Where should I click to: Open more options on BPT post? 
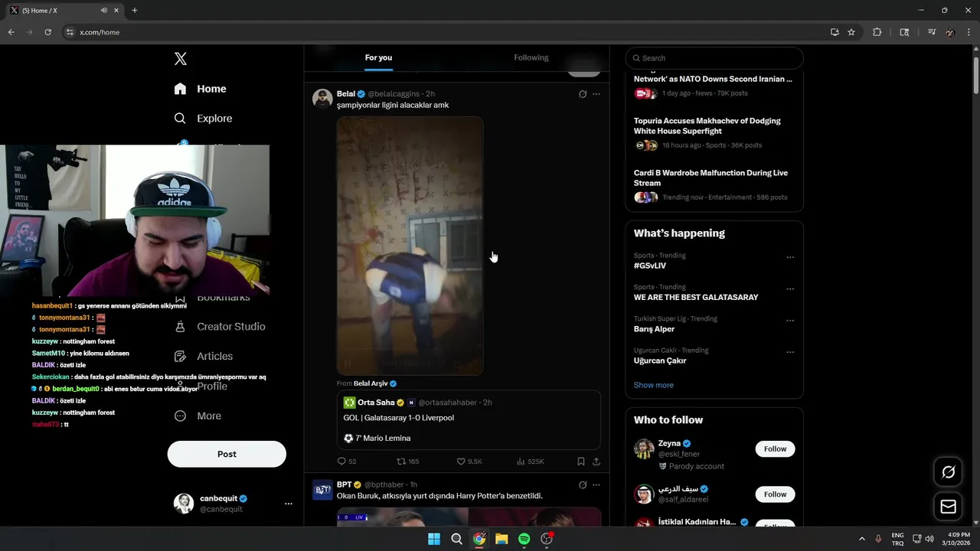point(596,485)
